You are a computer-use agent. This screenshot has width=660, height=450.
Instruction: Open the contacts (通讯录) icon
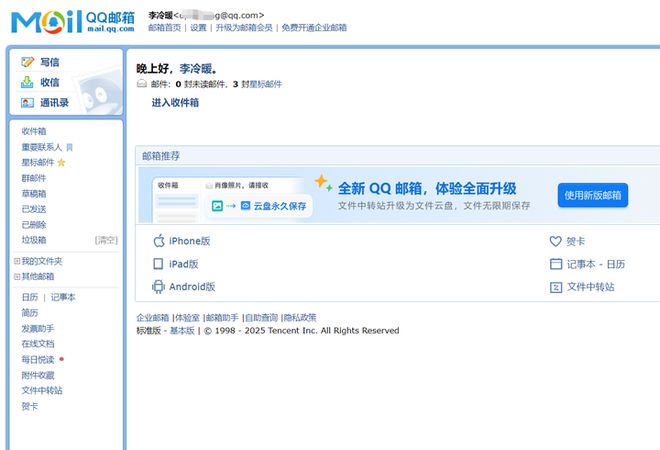[x=28, y=102]
